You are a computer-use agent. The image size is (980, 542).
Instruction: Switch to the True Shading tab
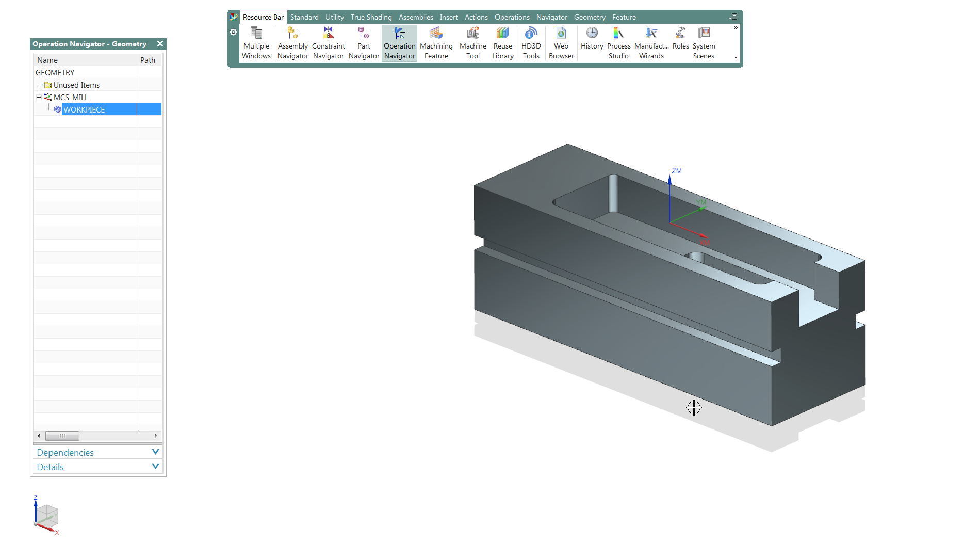(371, 17)
